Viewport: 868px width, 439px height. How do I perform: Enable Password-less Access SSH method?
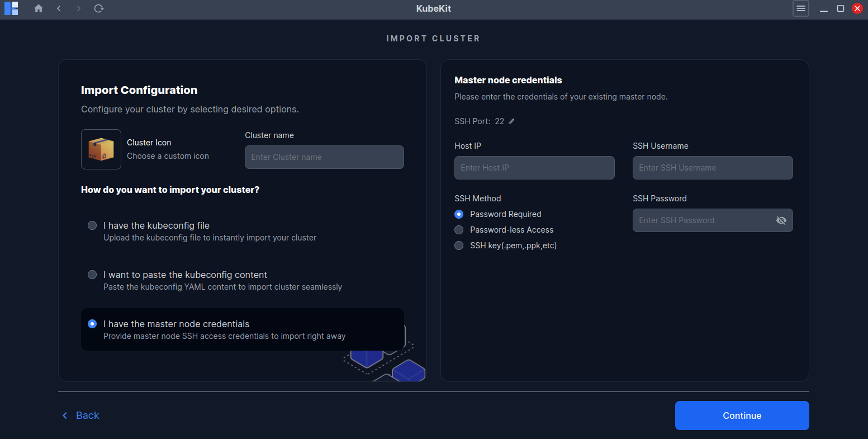(x=459, y=230)
